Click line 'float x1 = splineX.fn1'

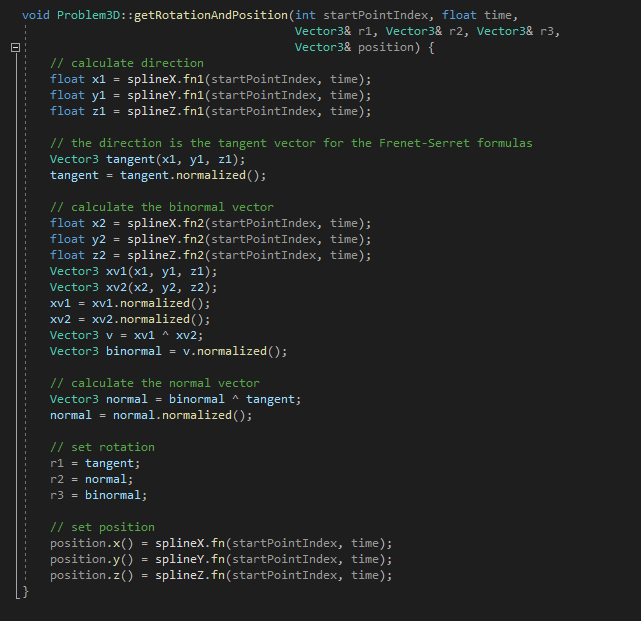point(211,79)
